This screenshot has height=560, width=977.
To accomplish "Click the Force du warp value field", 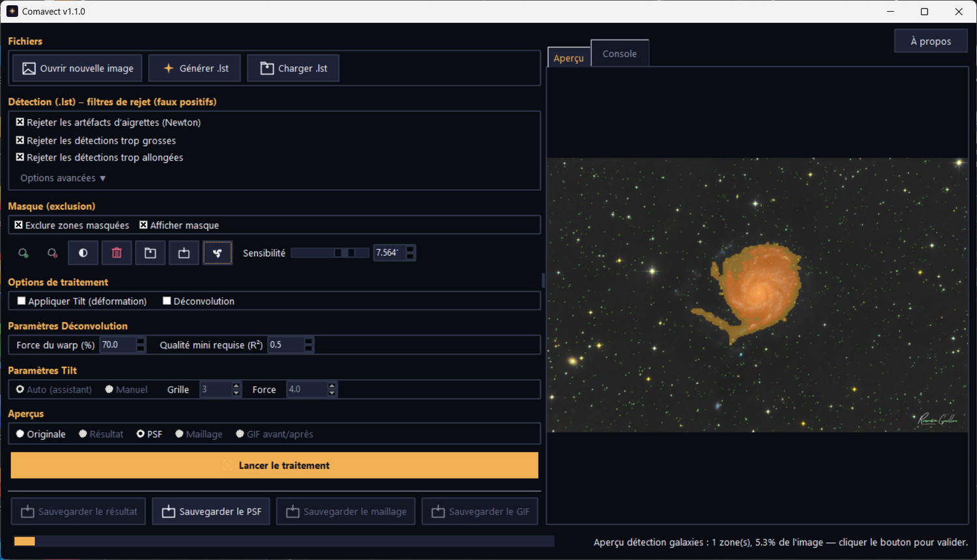I will point(118,344).
